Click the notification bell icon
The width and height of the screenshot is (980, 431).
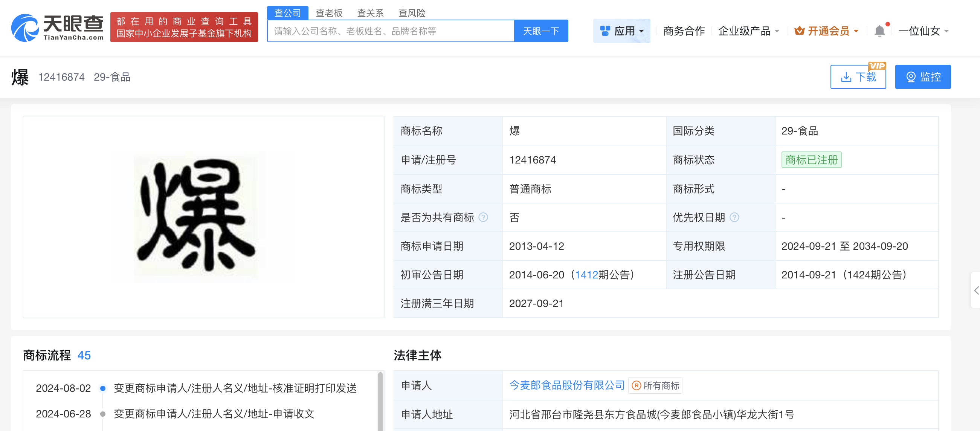(879, 31)
